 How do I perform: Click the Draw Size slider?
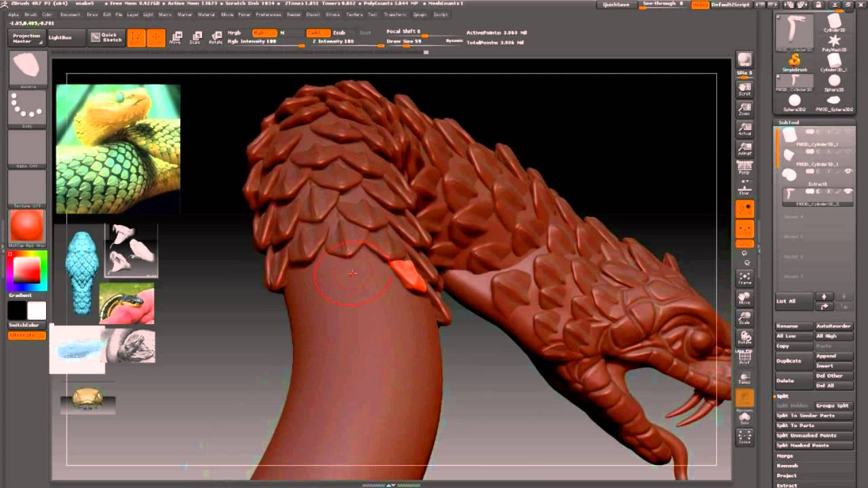click(424, 41)
